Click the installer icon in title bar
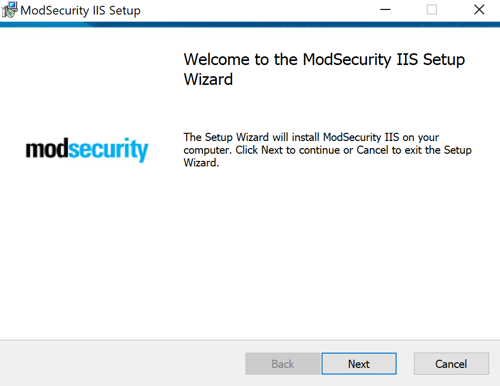500x386 pixels. coord(9,10)
